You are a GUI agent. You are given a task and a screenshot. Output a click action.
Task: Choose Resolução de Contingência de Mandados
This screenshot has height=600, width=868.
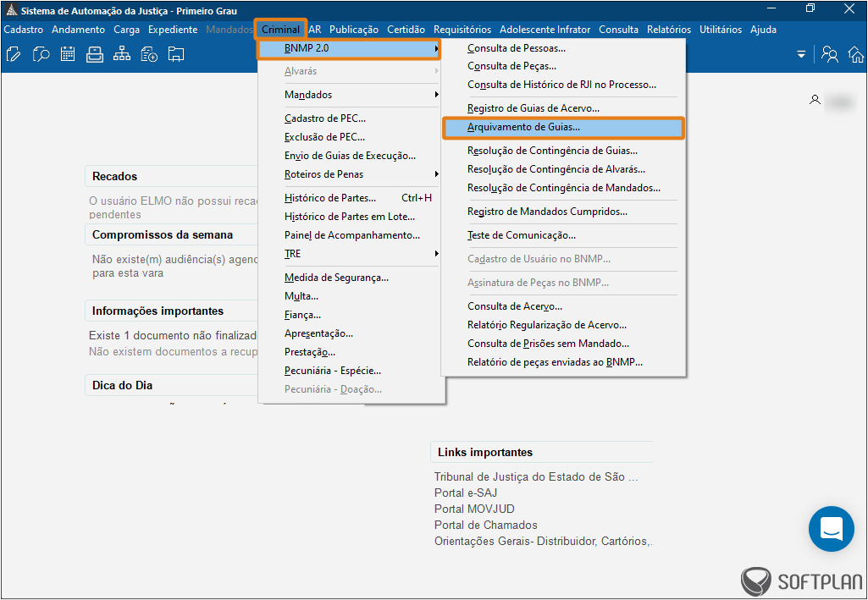pyautogui.click(x=563, y=188)
